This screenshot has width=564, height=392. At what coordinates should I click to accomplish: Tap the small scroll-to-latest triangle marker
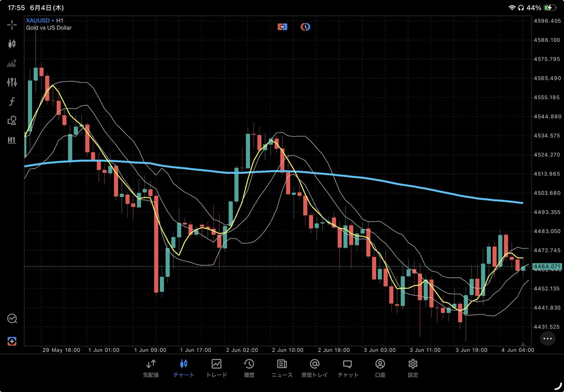click(523, 345)
